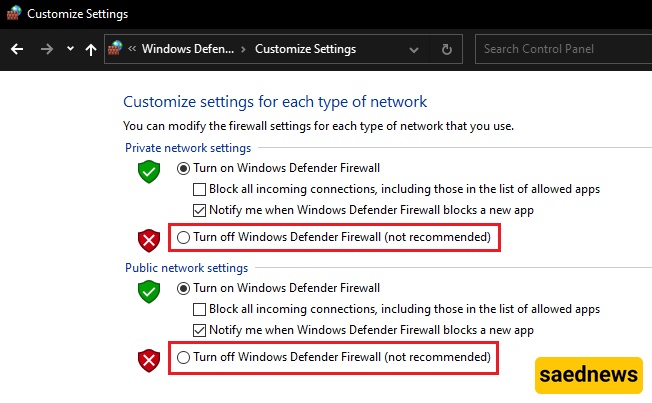
Task: Click the double chevron in address bar
Action: coord(132,49)
